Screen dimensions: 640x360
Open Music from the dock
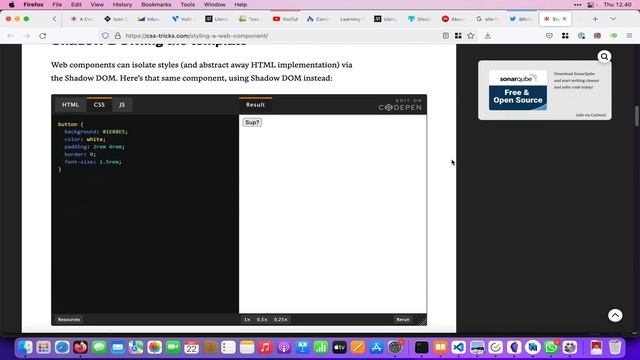tap(265, 347)
